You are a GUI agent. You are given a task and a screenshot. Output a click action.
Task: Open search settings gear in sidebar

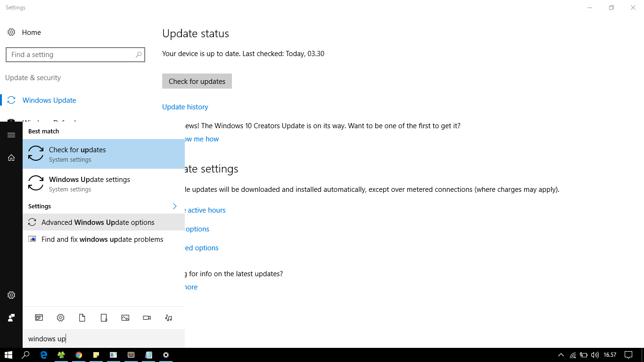11,295
